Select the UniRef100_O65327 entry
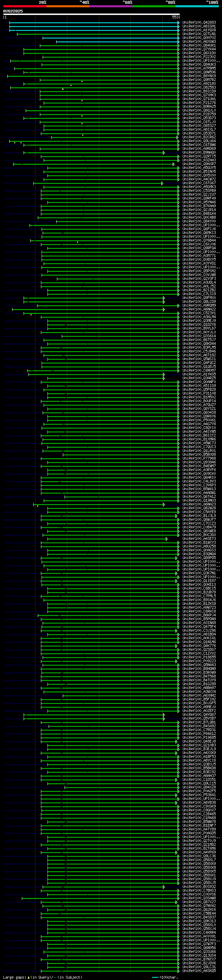 pyautogui.click(x=199, y=125)
